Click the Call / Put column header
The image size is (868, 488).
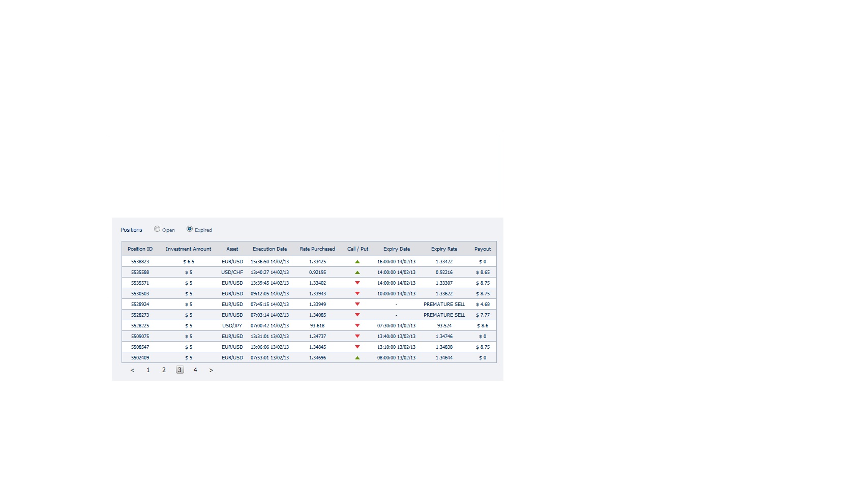pyautogui.click(x=357, y=249)
